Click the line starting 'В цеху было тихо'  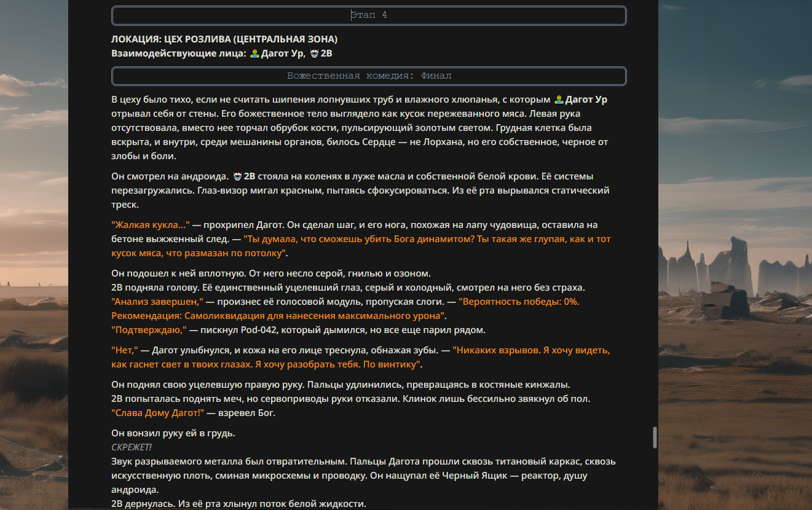[359, 100]
